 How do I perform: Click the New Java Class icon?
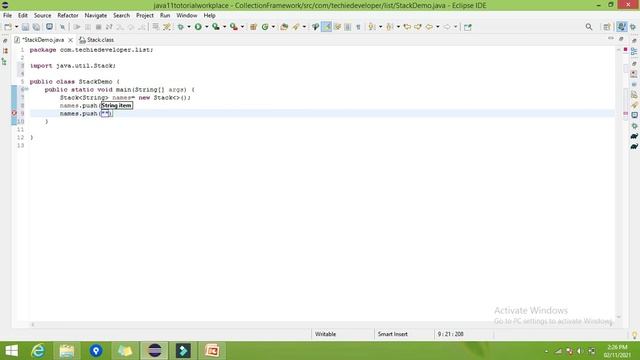[x=265, y=27]
